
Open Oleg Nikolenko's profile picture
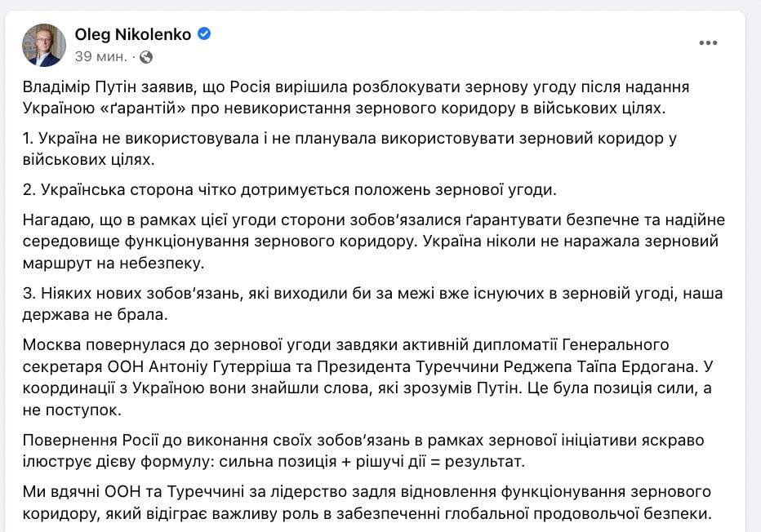[x=43, y=45]
